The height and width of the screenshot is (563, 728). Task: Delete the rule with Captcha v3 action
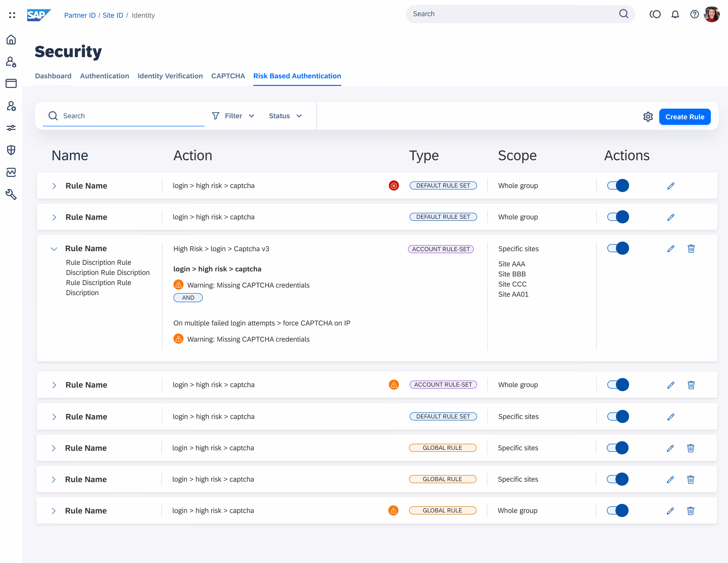coord(691,248)
